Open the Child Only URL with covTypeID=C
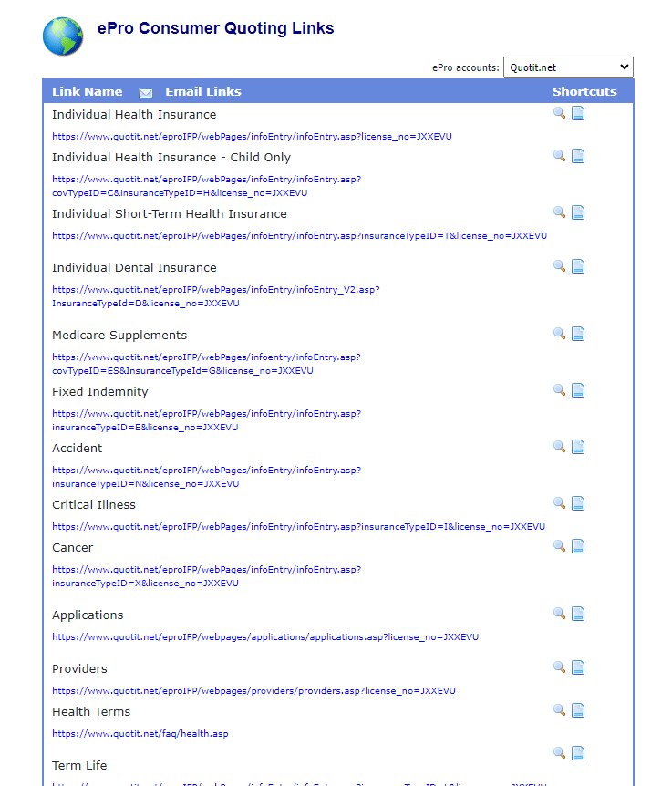Screen dimensions: 672x786 click(206, 186)
